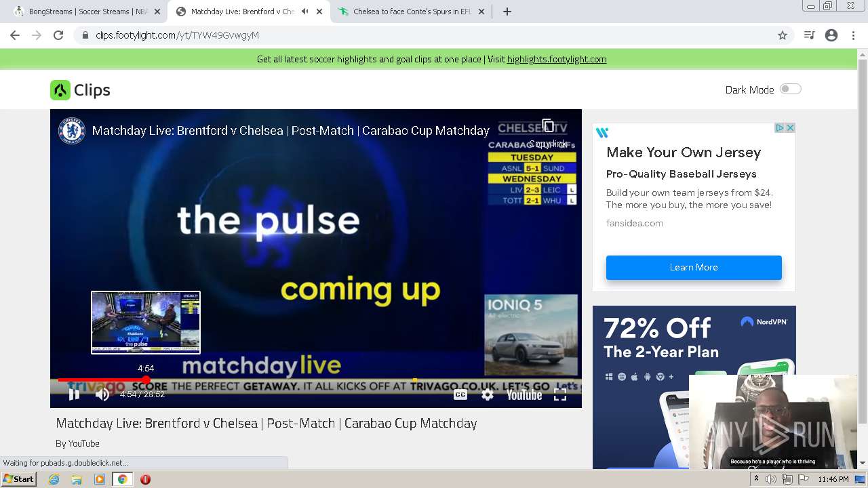The height and width of the screenshot is (488, 868).
Task: Open network status tray icon
Action: [787, 479]
